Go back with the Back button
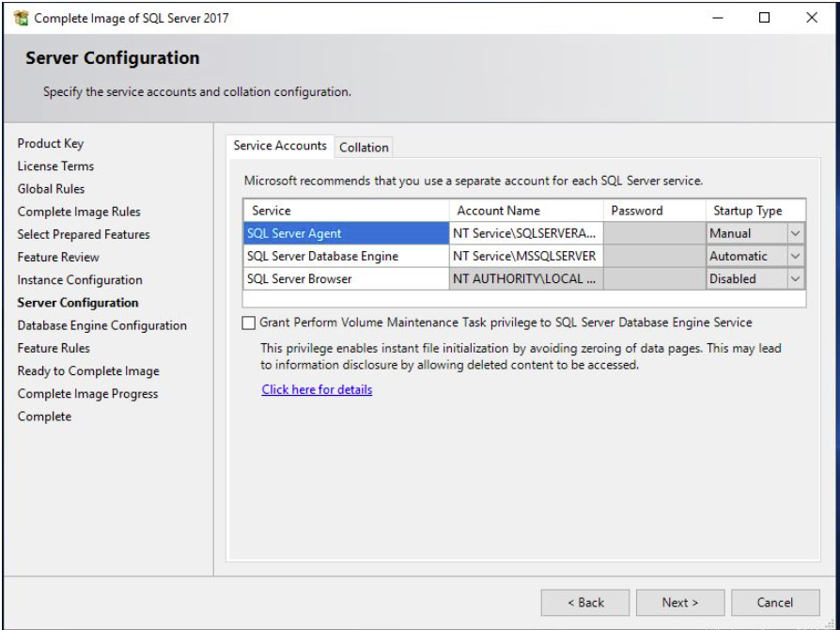840x630 pixels. [x=585, y=603]
